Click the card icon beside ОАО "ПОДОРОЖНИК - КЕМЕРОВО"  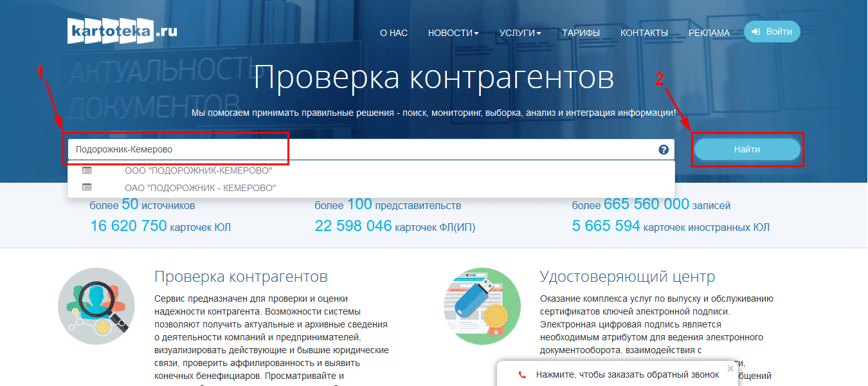[87, 187]
